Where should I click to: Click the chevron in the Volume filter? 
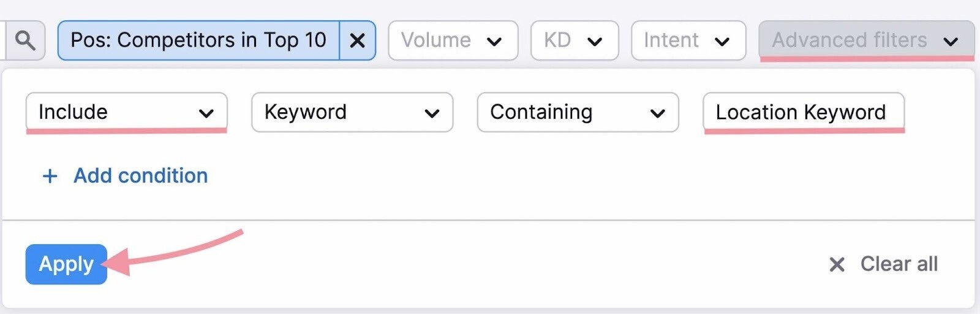click(494, 41)
